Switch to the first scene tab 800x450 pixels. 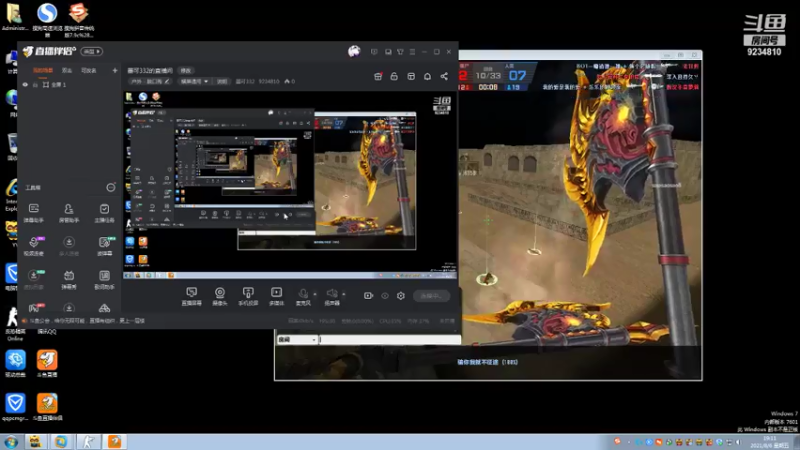43,70
